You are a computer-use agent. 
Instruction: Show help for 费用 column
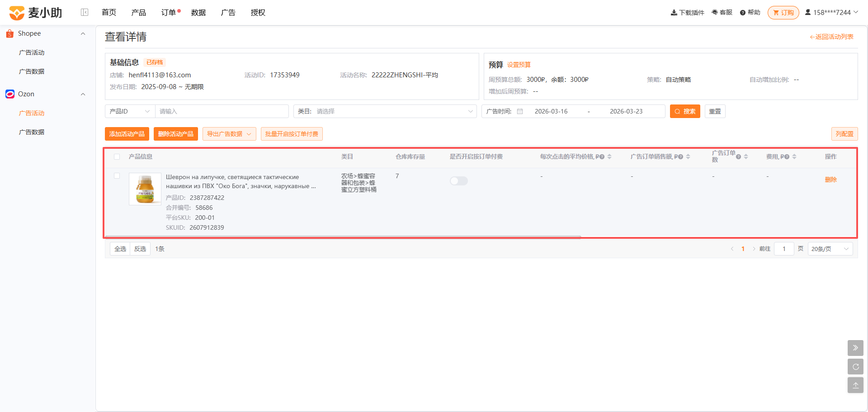787,157
